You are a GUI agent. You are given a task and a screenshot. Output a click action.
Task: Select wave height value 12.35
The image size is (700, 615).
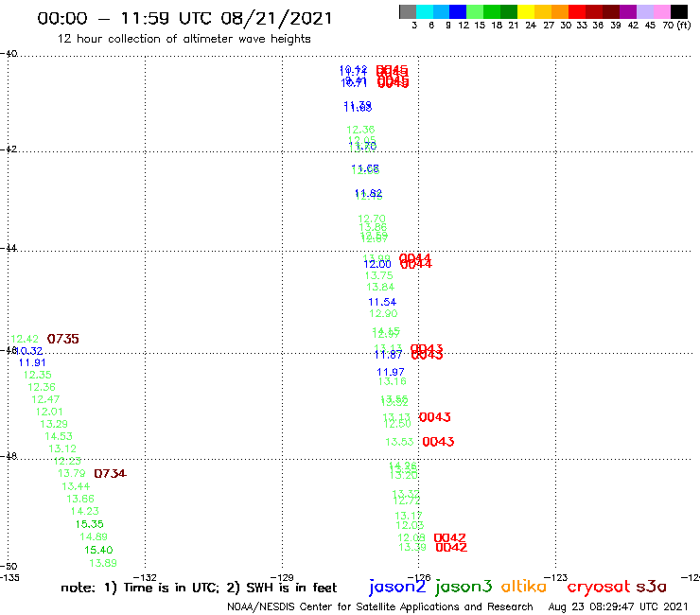point(38,375)
